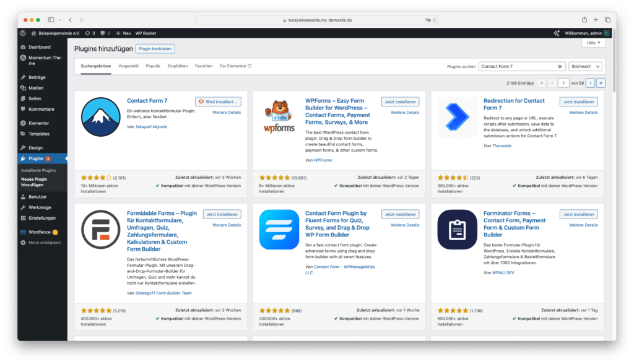Open Benutzer in the sidebar
Viewport: 634px width, 364px height.
point(37,197)
